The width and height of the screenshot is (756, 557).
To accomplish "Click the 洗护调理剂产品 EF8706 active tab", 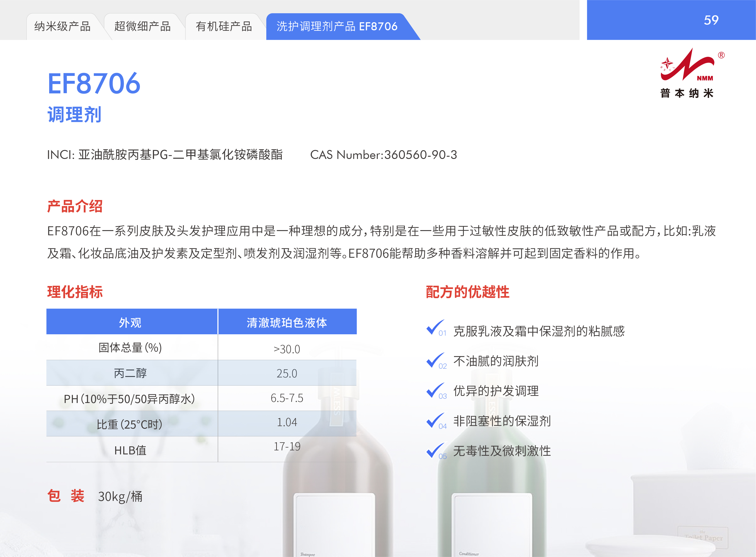I will (x=337, y=26).
